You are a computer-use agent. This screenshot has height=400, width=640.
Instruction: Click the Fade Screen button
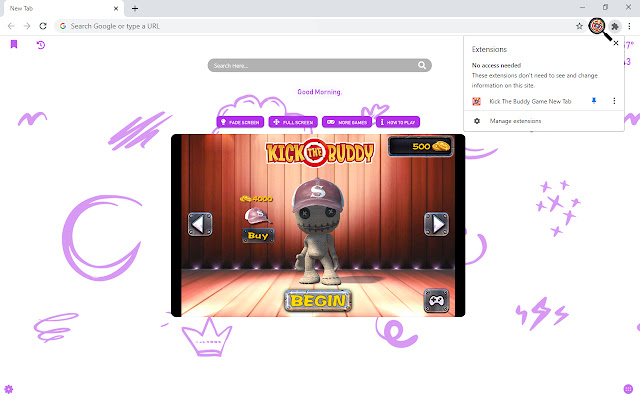pyautogui.click(x=240, y=122)
